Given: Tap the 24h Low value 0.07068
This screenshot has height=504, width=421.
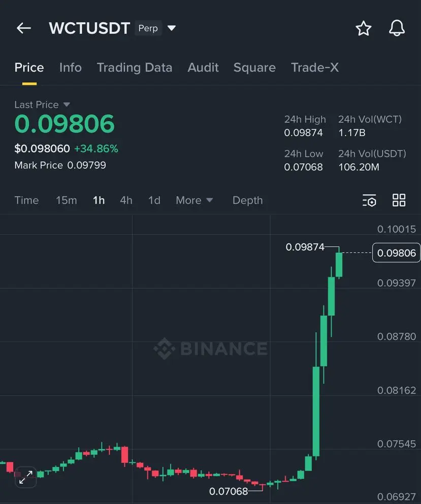Looking at the screenshot, I should pos(303,167).
